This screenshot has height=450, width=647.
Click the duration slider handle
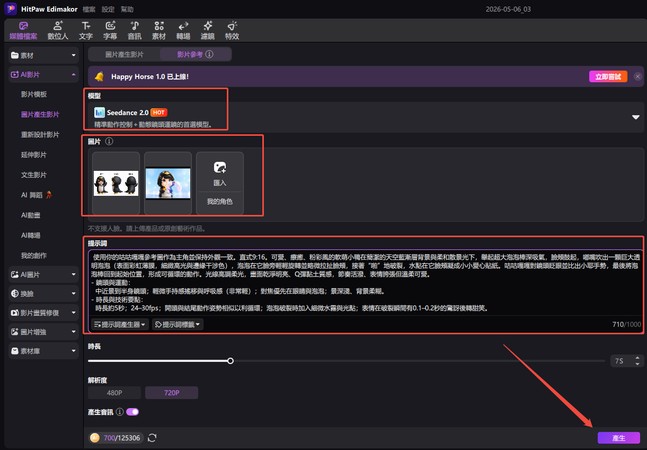(x=230, y=361)
